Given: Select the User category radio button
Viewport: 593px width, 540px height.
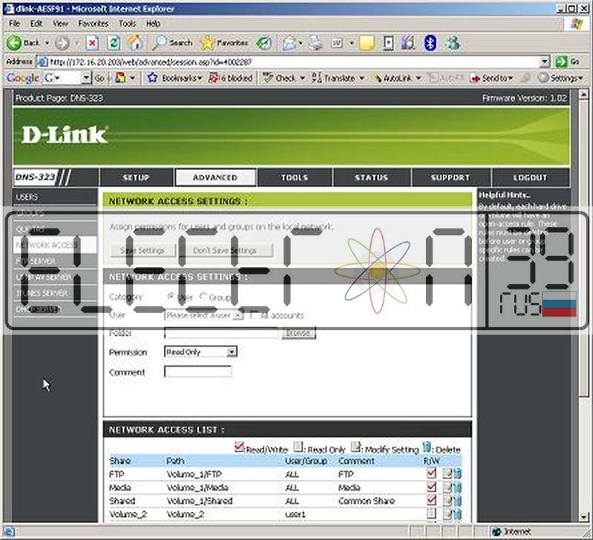Looking at the screenshot, I should click(x=171, y=297).
